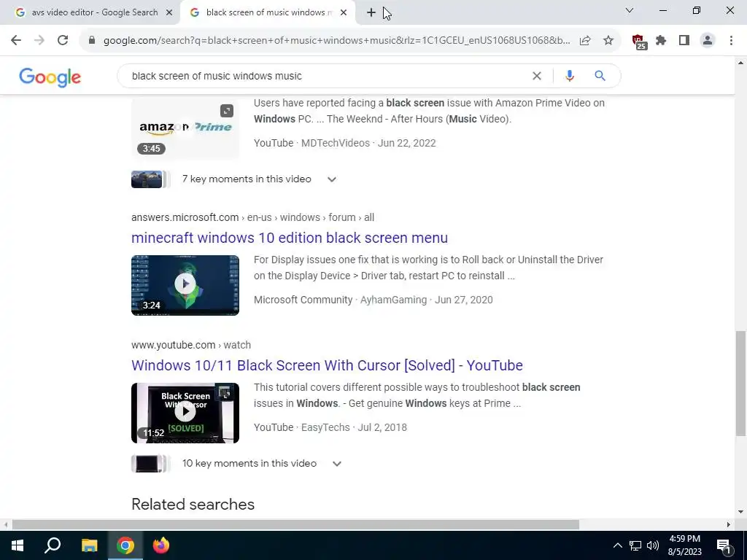Open the volume speaker control
Screen dimensions: 747x560
click(x=653, y=545)
